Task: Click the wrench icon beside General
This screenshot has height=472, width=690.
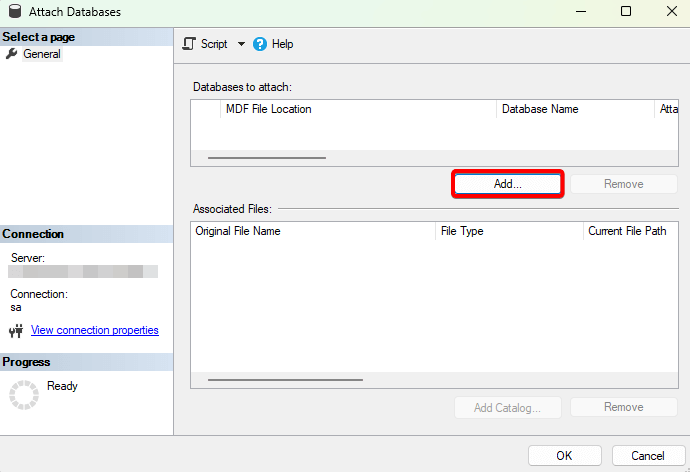Action: tap(11, 54)
